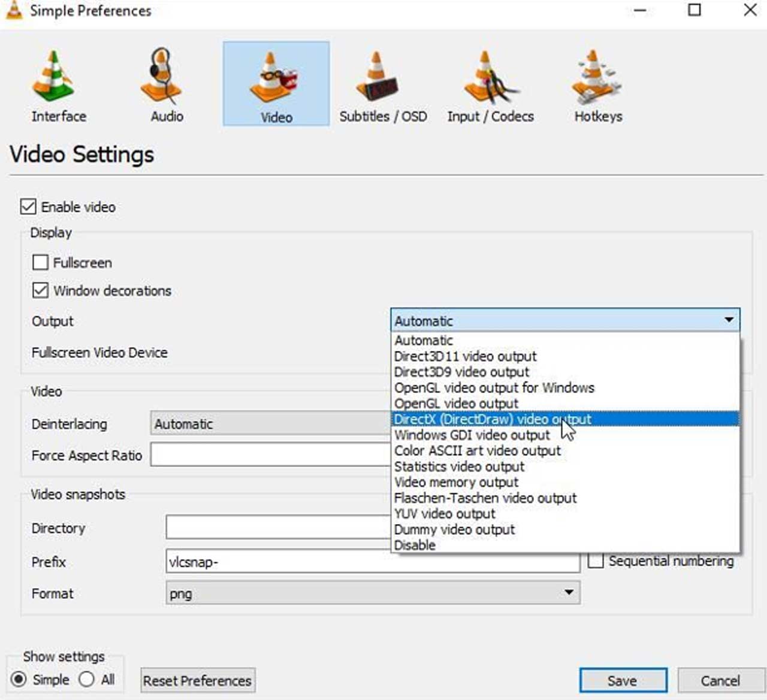Click the VLC cone title bar icon

(14, 10)
